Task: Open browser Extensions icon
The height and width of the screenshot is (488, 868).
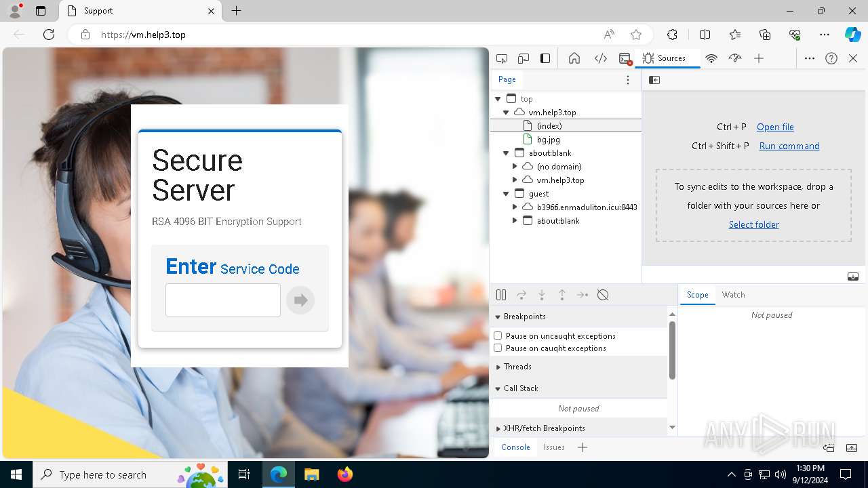Action: pos(672,35)
